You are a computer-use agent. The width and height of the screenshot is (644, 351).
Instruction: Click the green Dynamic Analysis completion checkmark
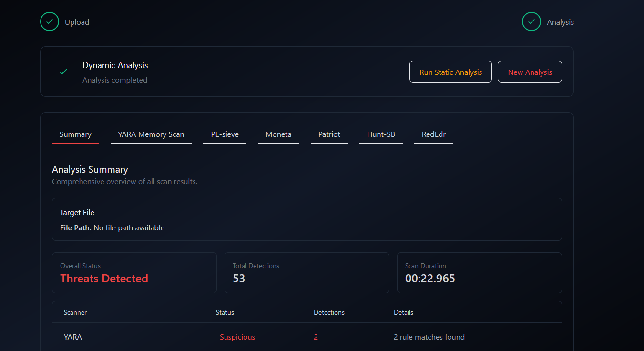point(63,72)
